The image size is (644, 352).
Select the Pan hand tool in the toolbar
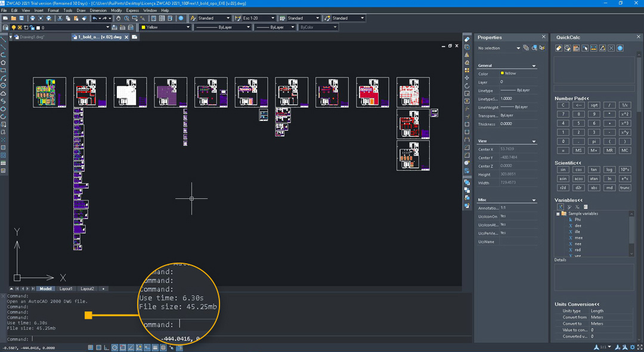coord(119,18)
